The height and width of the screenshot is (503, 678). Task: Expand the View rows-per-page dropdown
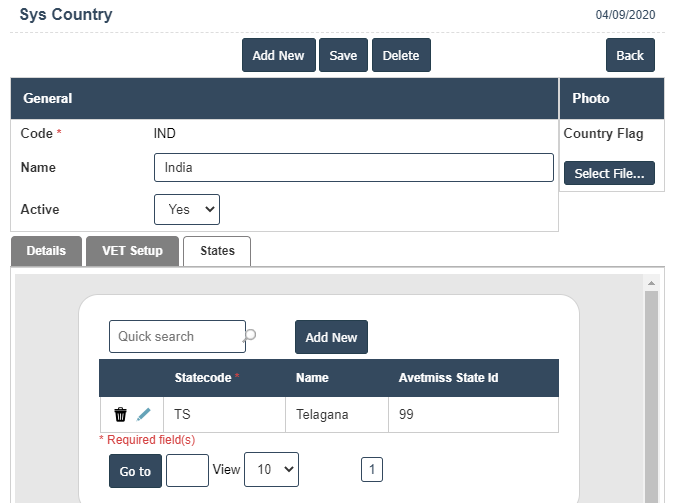[x=271, y=469]
